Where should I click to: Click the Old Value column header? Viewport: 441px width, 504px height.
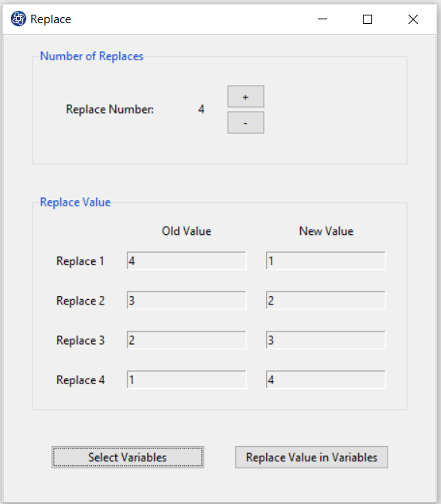click(186, 231)
